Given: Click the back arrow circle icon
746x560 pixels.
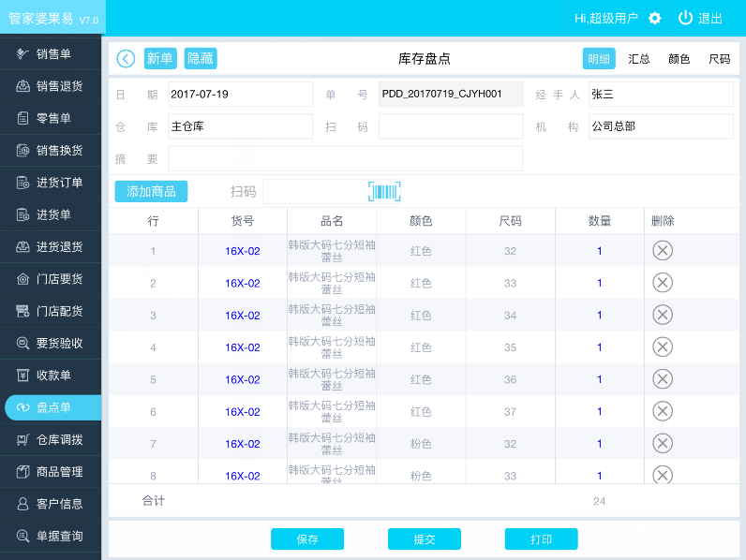Looking at the screenshot, I should coord(126,59).
